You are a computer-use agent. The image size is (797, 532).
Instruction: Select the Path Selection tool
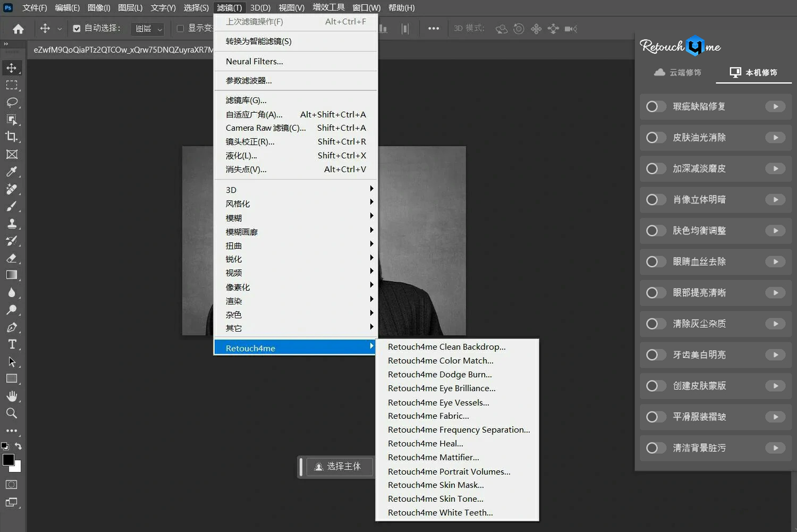(x=12, y=361)
